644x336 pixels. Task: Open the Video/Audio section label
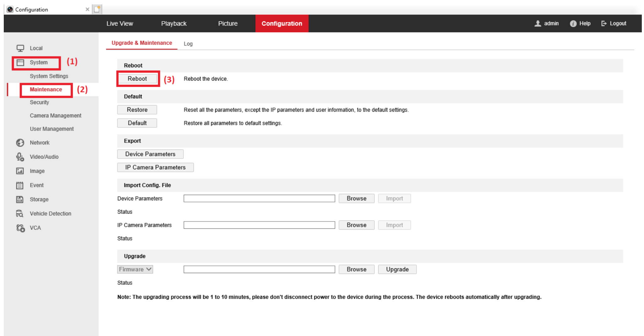44,157
